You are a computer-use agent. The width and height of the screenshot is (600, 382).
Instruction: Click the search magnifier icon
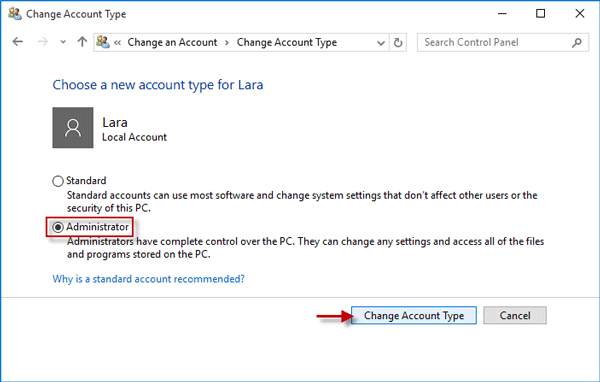(x=577, y=42)
